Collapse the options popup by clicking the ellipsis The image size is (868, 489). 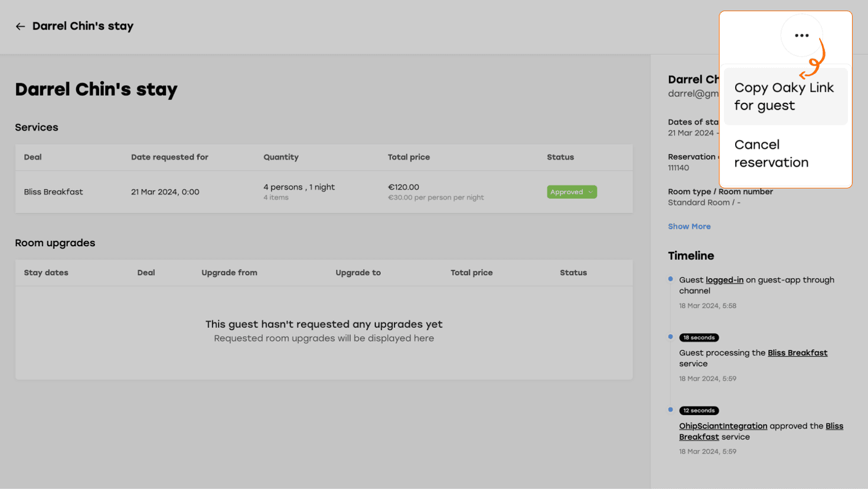801,35
